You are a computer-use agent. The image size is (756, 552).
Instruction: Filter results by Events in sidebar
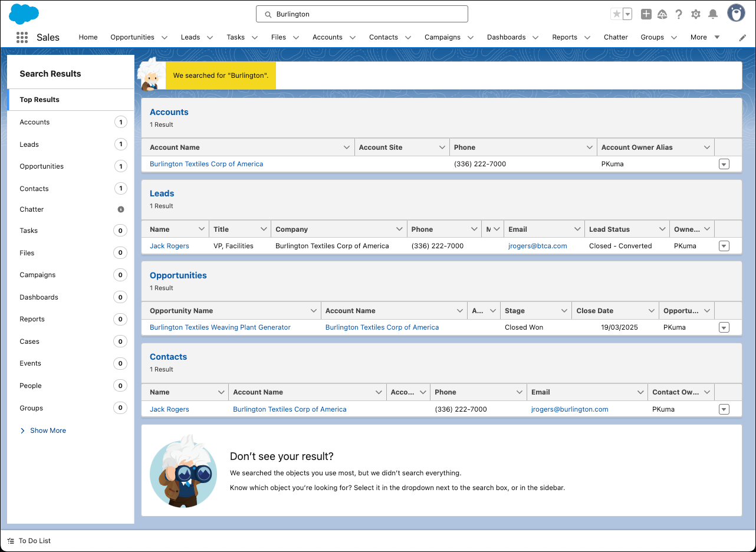[71, 363]
